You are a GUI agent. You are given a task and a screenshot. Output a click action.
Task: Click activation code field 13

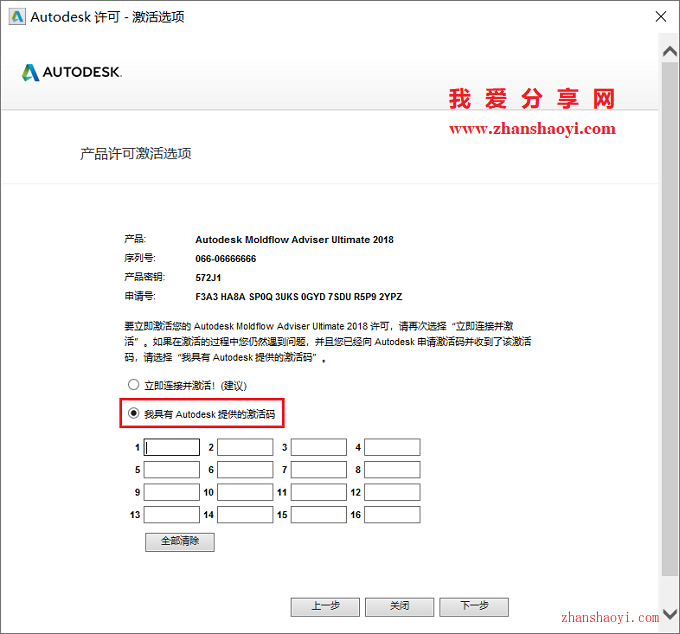tap(172, 515)
